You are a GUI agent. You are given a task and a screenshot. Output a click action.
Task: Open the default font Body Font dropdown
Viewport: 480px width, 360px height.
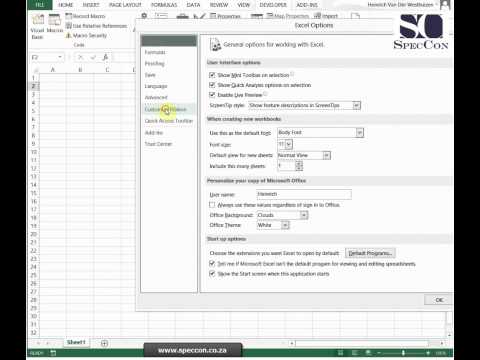359,133
